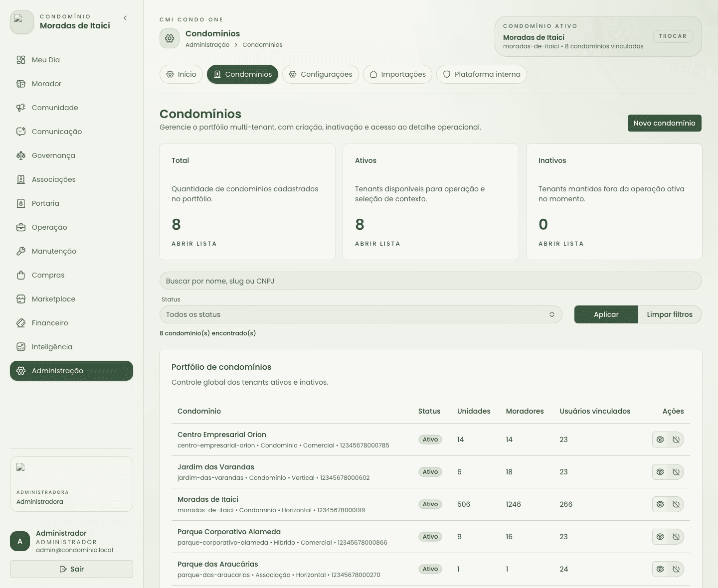718x588 pixels.
Task: Open the Morador sidebar section
Action: click(x=71, y=84)
